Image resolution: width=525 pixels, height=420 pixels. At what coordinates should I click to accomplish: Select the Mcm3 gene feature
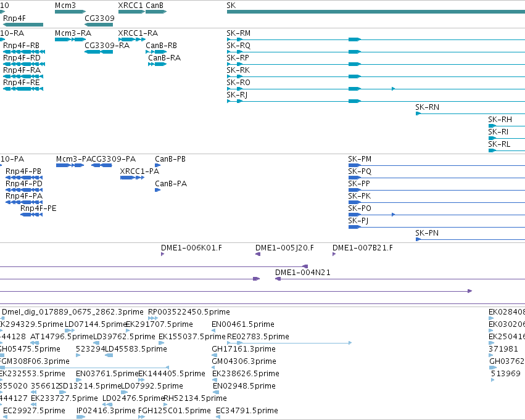click(70, 12)
